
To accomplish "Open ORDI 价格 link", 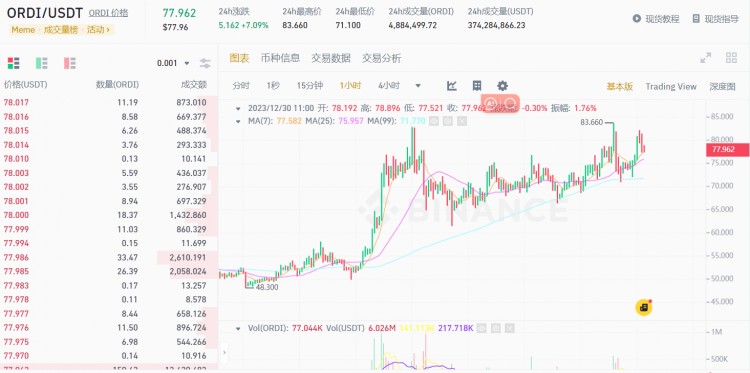I will [108, 13].
